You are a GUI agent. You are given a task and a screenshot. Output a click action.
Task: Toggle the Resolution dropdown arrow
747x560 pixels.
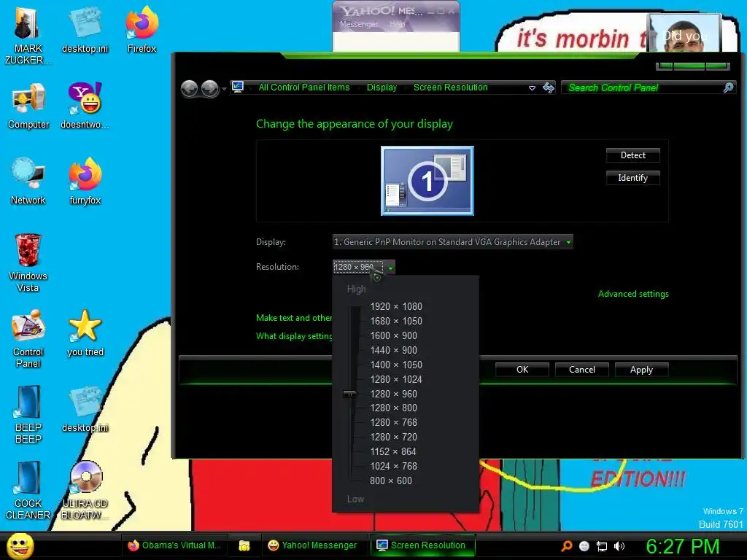(391, 268)
